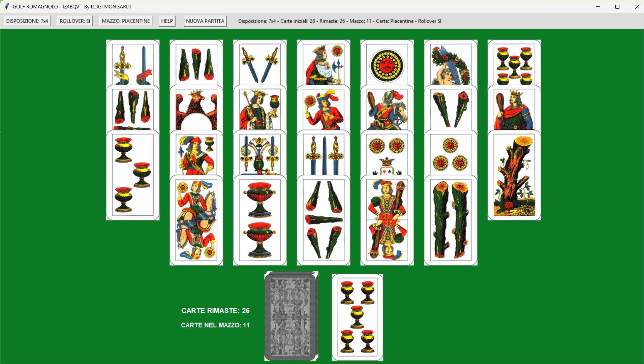
Task: Select the full-length jack of clubs card
Action: (387, 220)
